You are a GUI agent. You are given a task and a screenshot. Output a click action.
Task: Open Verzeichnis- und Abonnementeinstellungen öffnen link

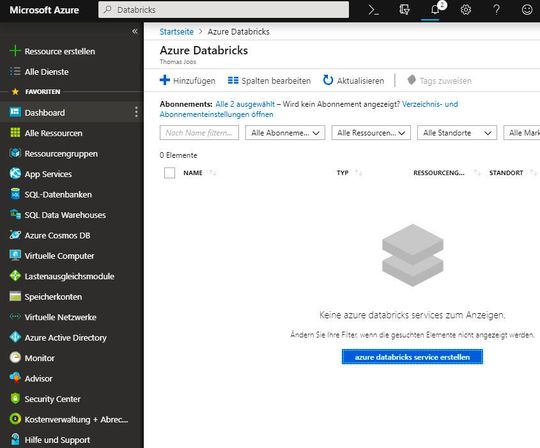(x=309, y=109)
